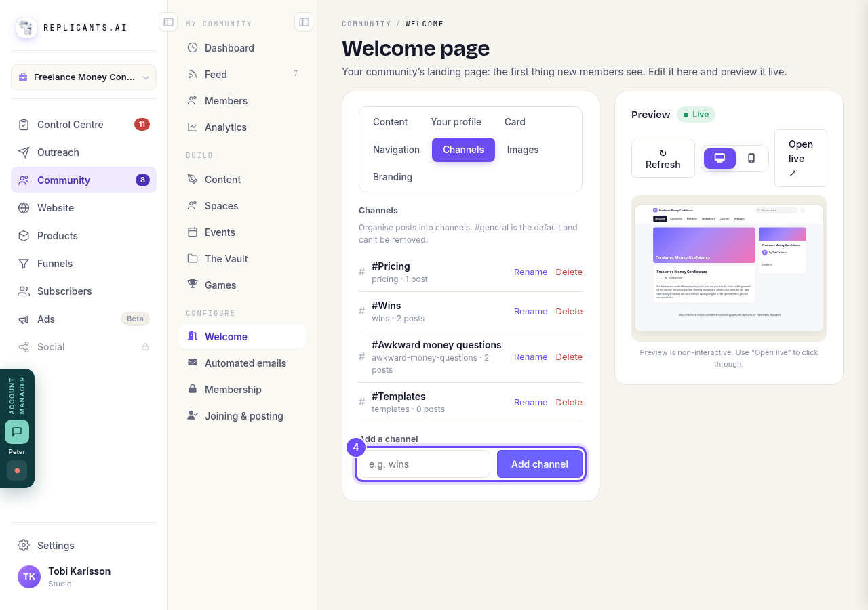Switch to the Content tab

(x=390, y=122)
